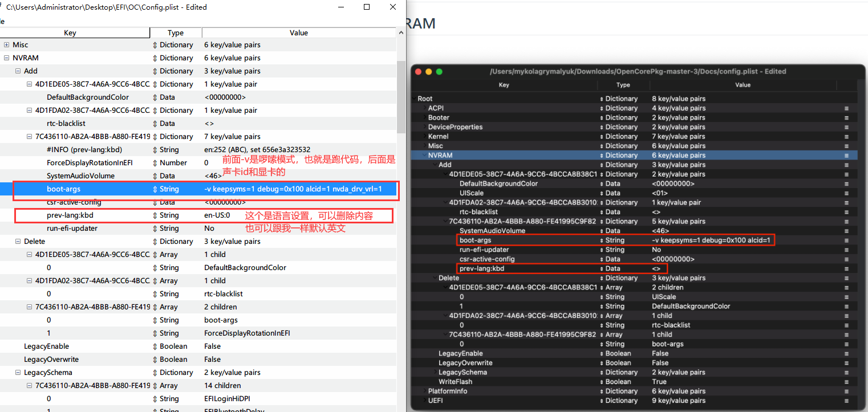This screenshot has height=412, width=868.
Task: Collapse the LegacySchema dictionary in Windows editor
Action: (x=18, y=373)
